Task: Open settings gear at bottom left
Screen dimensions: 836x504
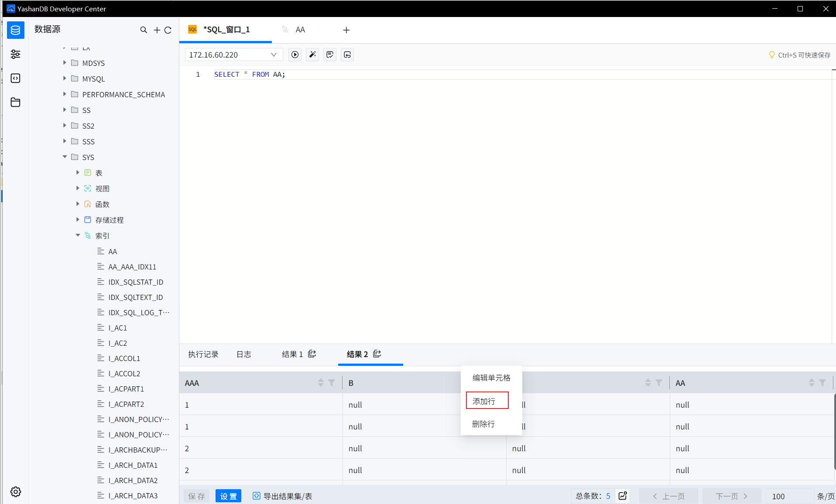Action: pos(16,492)
